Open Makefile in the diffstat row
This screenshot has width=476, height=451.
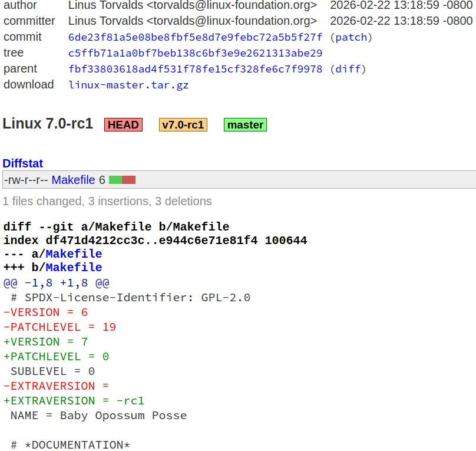tap(73, 180)
